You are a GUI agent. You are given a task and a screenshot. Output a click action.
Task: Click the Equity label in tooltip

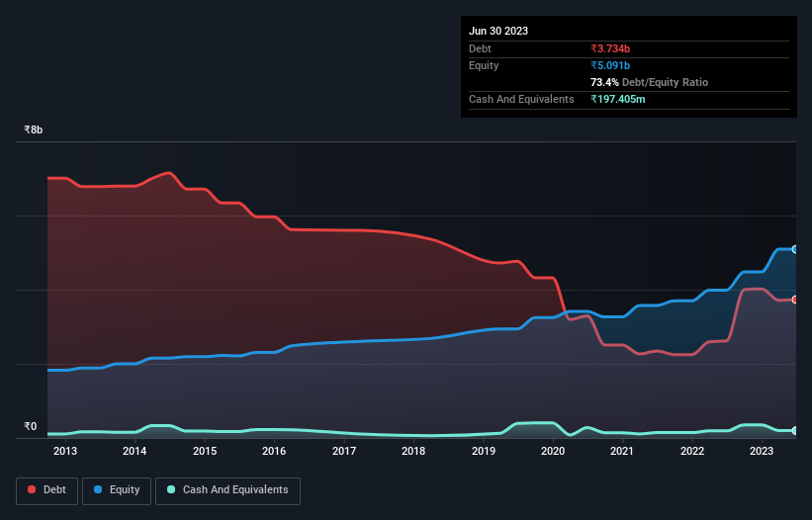(x=484, y=65)
